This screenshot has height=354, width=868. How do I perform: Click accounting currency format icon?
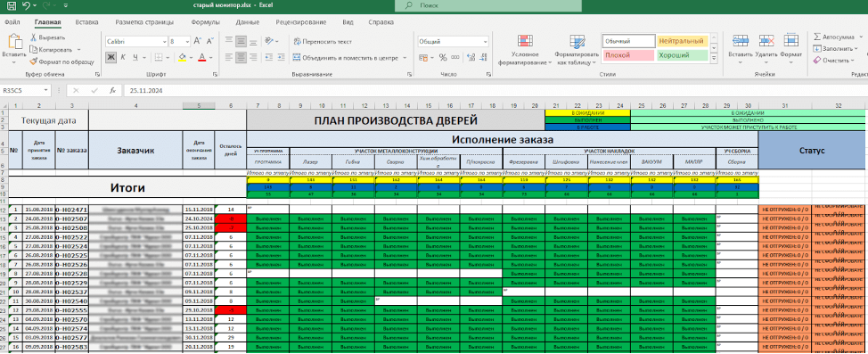[x=423, y=57]
